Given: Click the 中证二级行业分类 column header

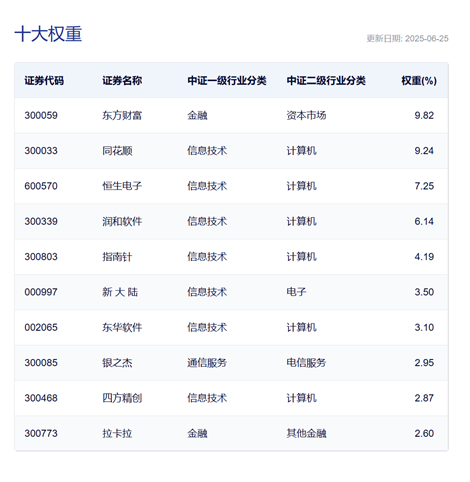Looking at the screenshot, I should coord(326,80).
